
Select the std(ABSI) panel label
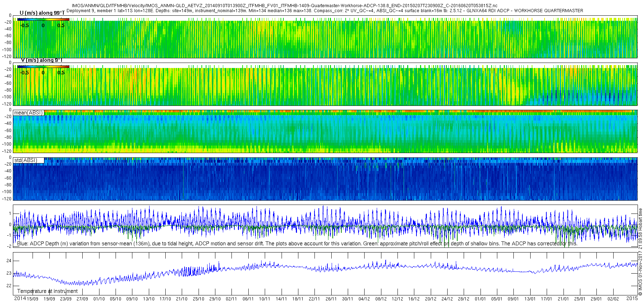coord(25,160)
